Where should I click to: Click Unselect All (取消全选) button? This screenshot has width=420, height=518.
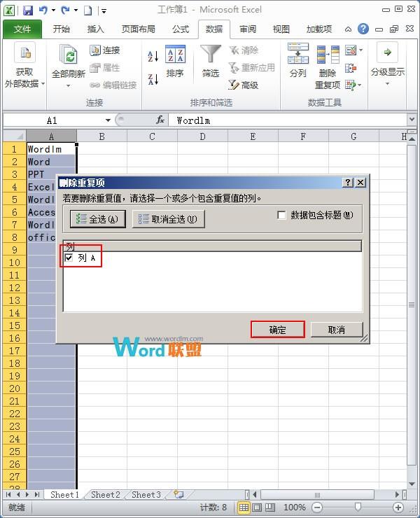coord(169,219)
